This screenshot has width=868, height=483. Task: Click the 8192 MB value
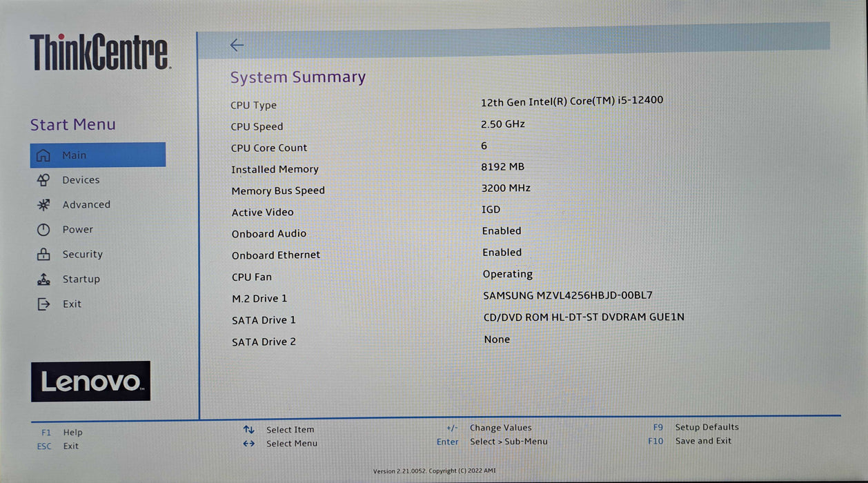[x=503, y=167]
